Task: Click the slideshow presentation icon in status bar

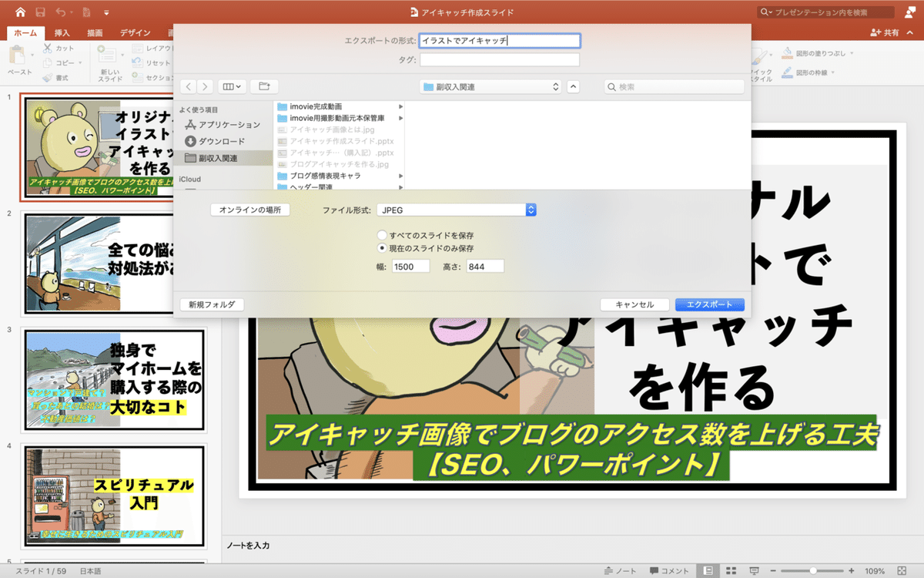Action: point(754,569)
